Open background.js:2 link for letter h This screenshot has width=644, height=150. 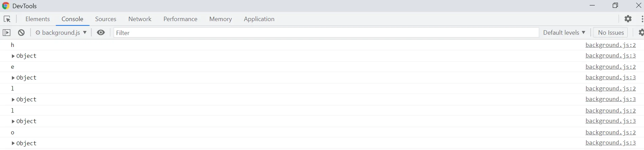610,45
